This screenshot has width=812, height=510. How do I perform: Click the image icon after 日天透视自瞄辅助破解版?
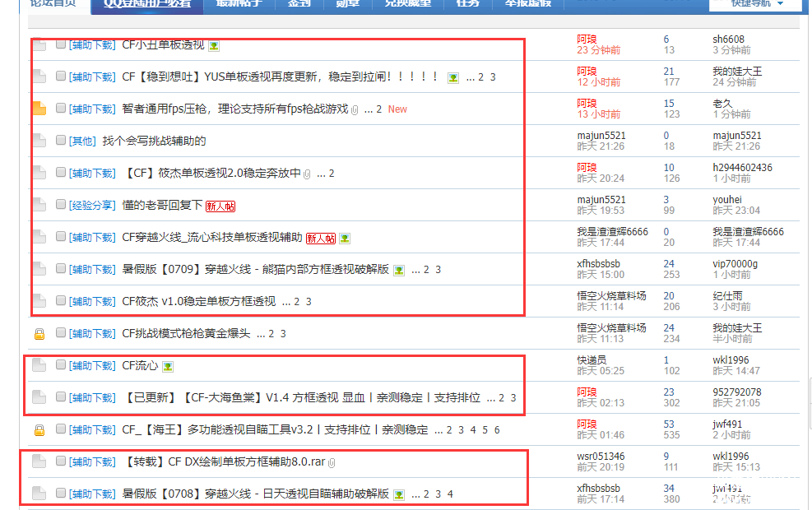pyautogui.click(x=399, y=494)
